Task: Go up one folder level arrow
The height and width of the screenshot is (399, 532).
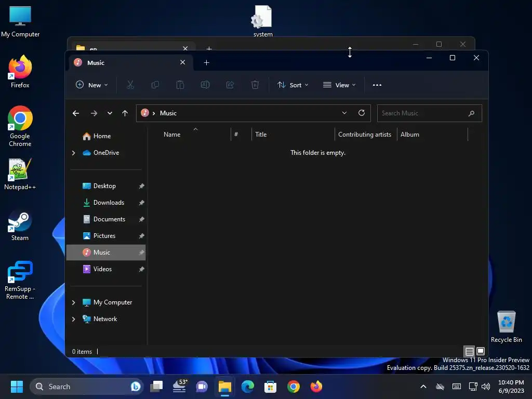Action: 125,113
